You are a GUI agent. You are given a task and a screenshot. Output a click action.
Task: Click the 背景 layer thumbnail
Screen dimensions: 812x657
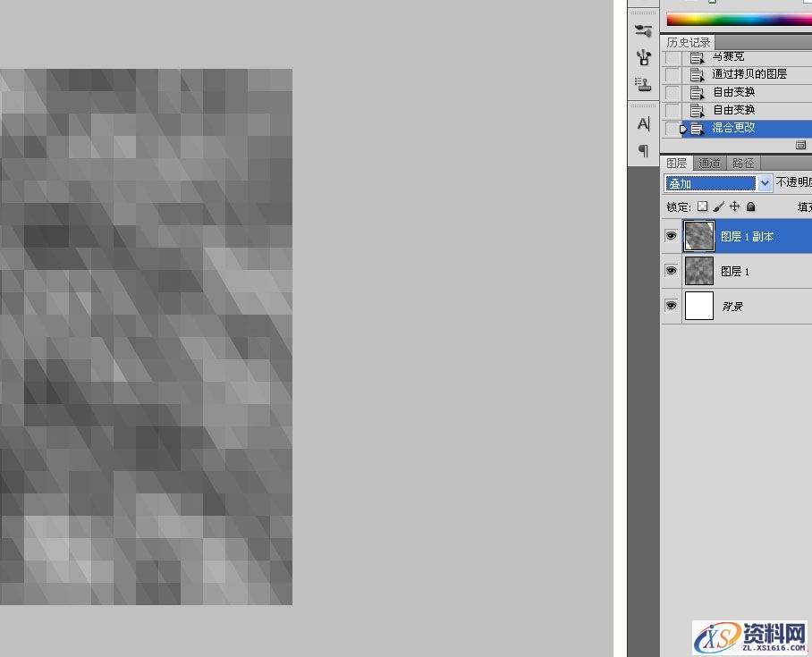pyautogui.click(x=699, y=306)
